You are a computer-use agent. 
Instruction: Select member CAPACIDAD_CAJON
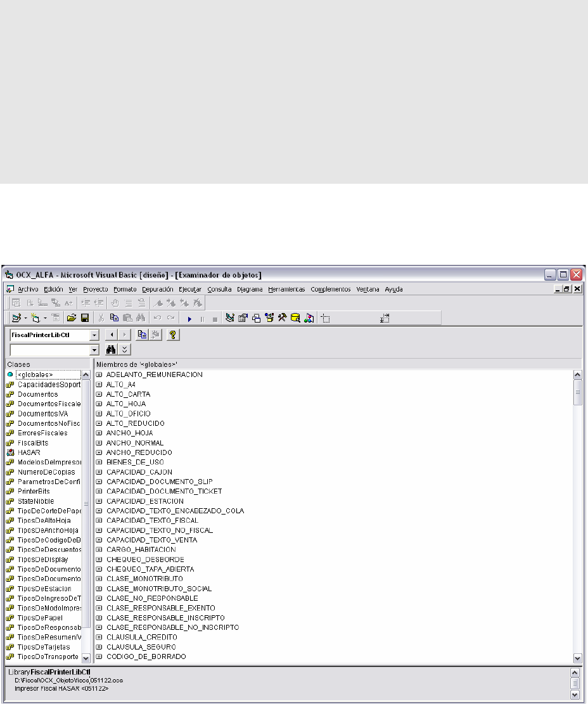[x=139, y=472]
